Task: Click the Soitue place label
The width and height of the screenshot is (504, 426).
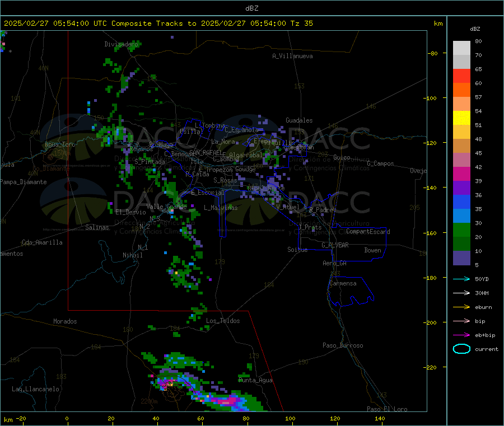Action: click(297, 250)
